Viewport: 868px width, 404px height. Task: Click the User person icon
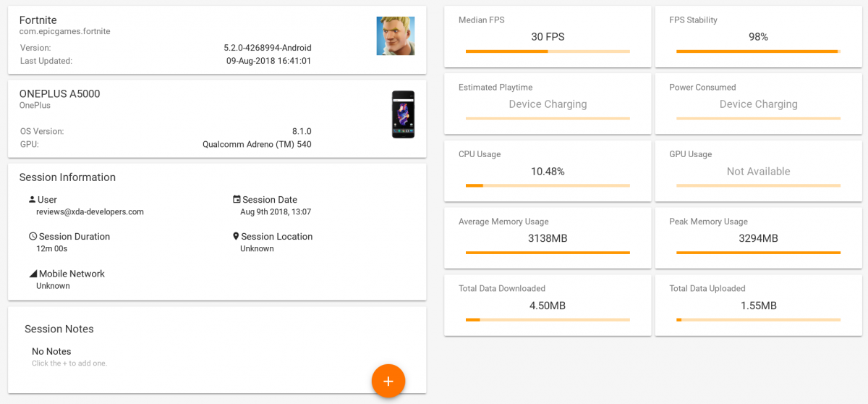(32, 199)
